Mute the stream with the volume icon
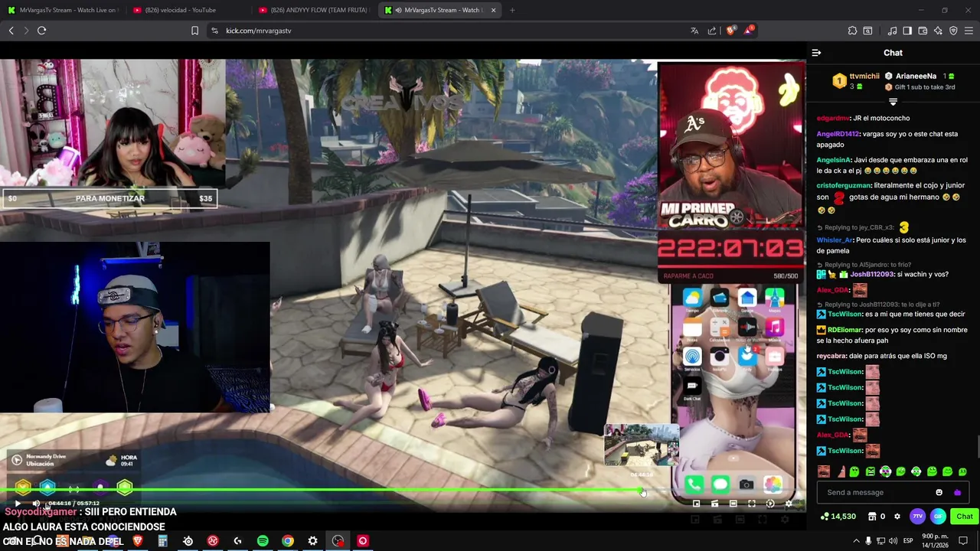 click(x=35, y=504)
